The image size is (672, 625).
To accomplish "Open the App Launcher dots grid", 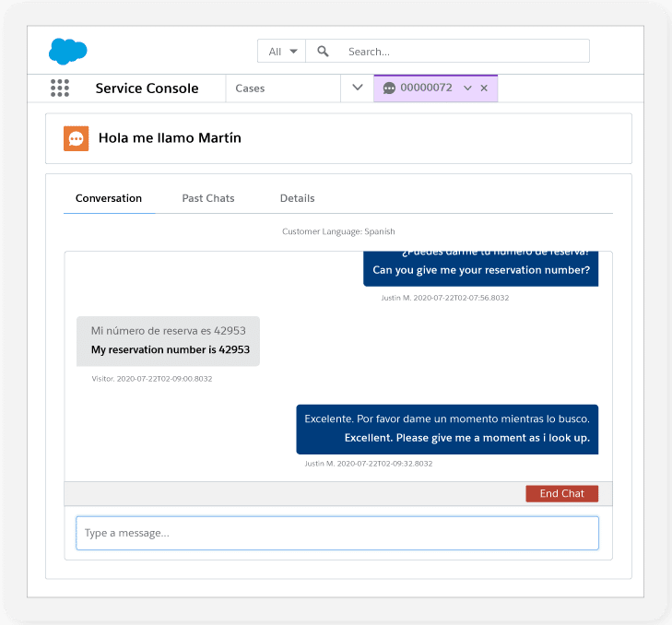I will click(x=60, y=88).
